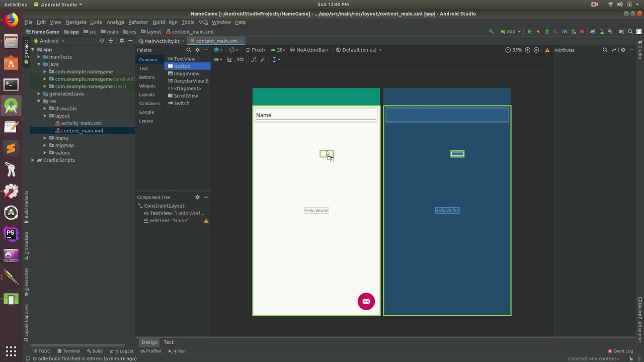Viewport: 644px width, 362px height.
Task: Open the Android profiler gauge icon
Action: pos(565,32)
